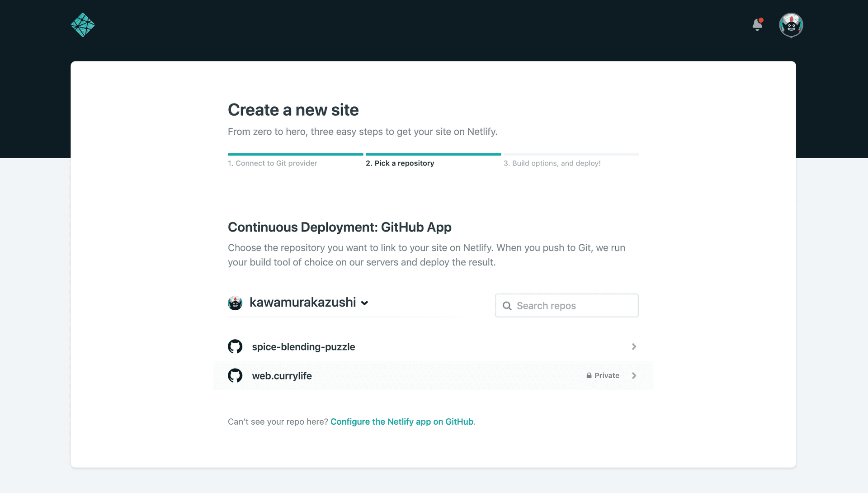The width and height of the screenshot is (868, 493).
Task: Choose the spice-blending-puzzle repository
Action: tap(433, 346)
